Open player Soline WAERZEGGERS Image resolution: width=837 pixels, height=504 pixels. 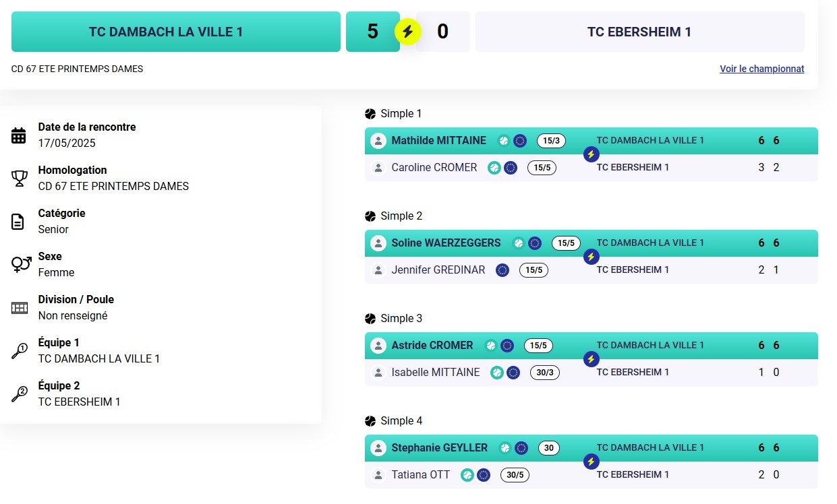click(x=446, y=243)
